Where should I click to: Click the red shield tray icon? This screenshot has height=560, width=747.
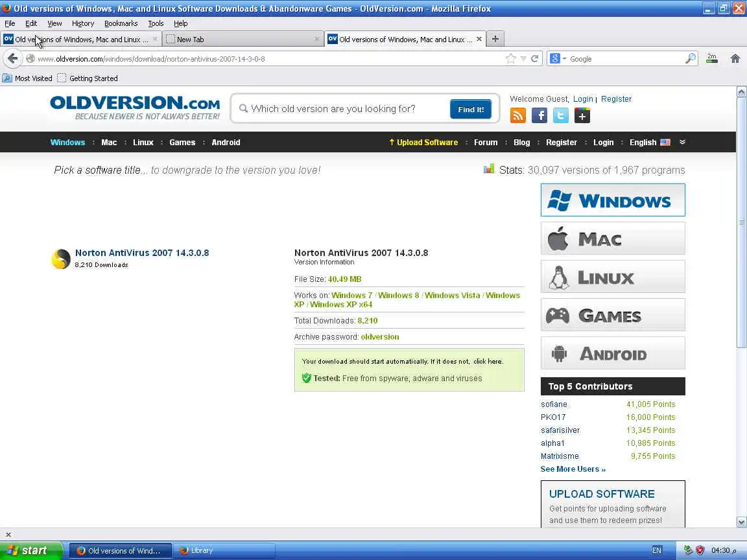700,550
